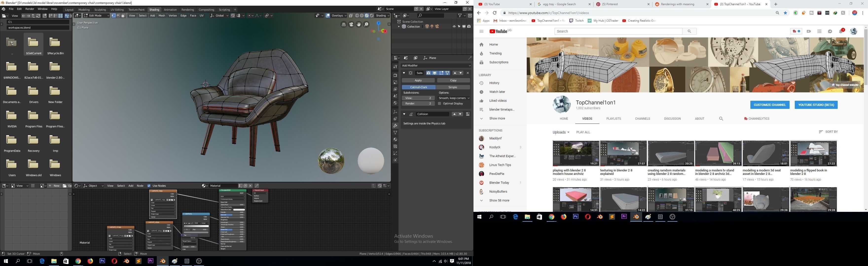
Task: Open the PLAYLISTS tab on channel
Action: pos(613,118)
